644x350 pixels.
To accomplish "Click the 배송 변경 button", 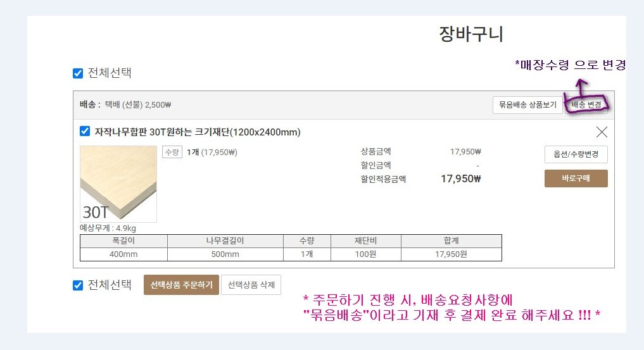I will pos(586,104).
